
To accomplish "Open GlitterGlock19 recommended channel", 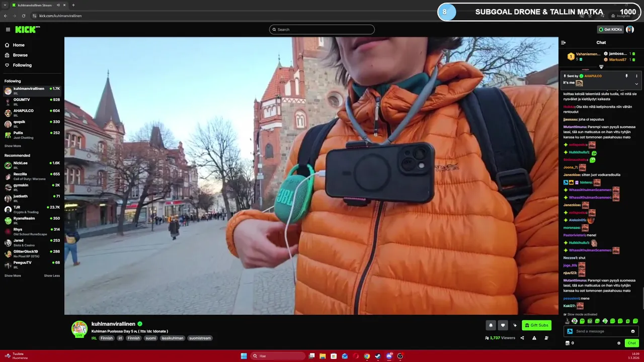I will pyautogui.click(x=32, y=253).
